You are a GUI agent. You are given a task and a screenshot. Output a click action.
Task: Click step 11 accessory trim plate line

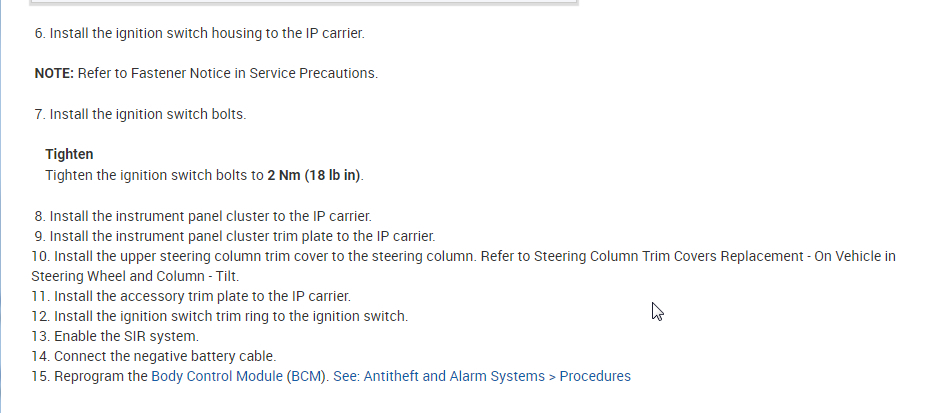(x=202, y=296)
